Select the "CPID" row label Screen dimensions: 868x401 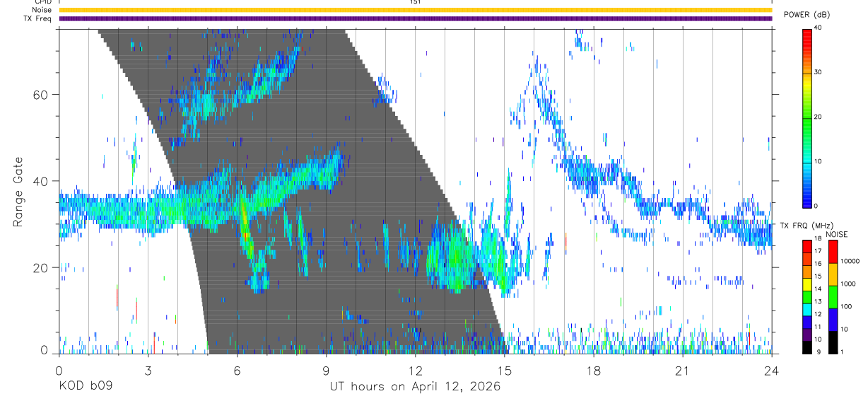tap(42, 2)
